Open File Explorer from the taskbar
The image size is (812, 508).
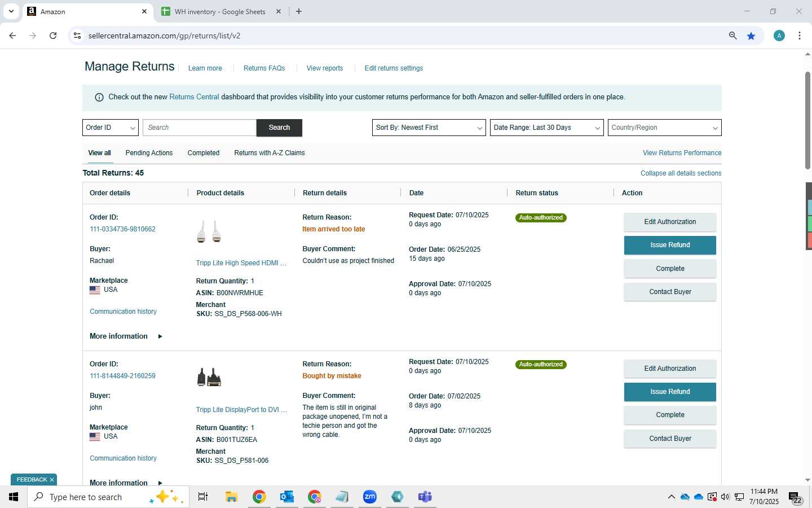pos(231,497)
